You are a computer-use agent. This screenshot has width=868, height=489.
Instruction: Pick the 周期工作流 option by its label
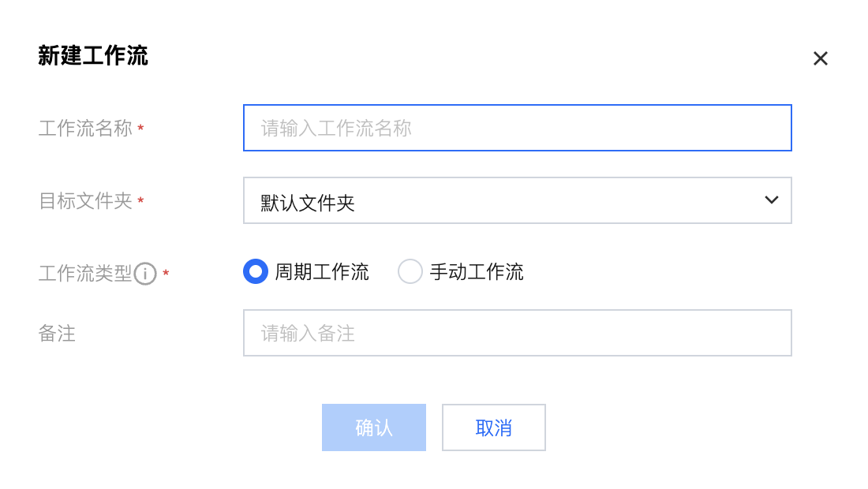[x=322, y=273]
